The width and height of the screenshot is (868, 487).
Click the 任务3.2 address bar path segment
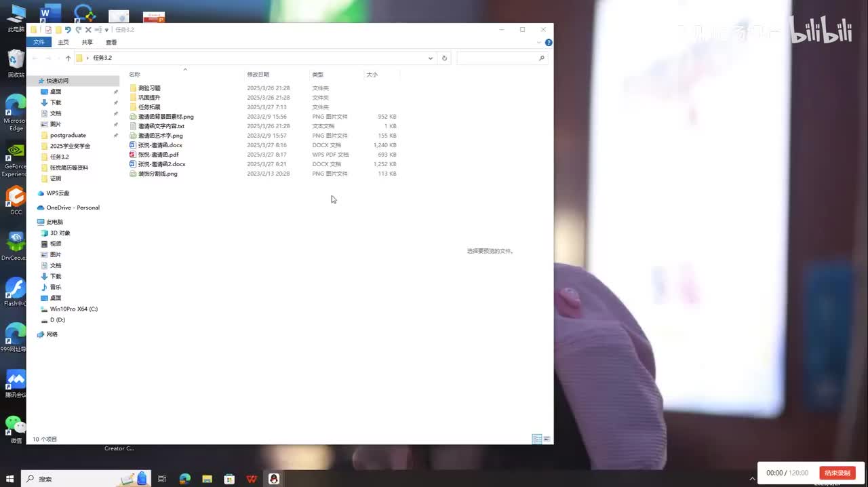click(102, 58)
